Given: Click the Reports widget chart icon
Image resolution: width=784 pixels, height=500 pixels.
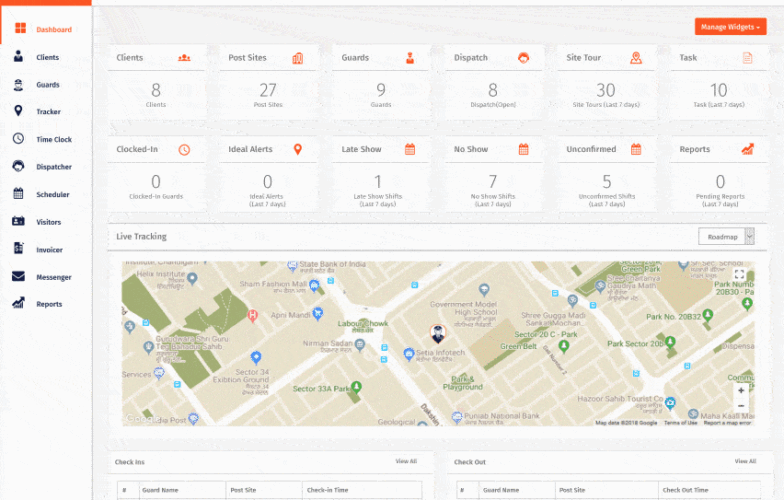Looking at the screenshot, I should (748, 149).
